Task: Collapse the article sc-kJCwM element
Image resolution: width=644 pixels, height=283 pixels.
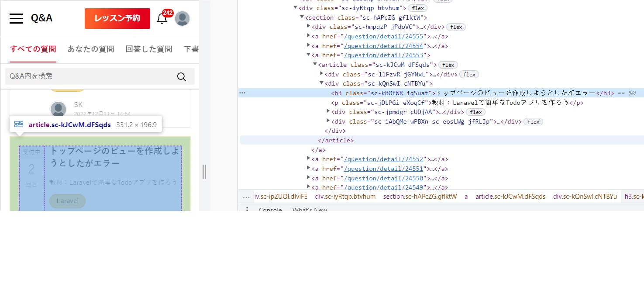Action: click(x=315, y=65)
